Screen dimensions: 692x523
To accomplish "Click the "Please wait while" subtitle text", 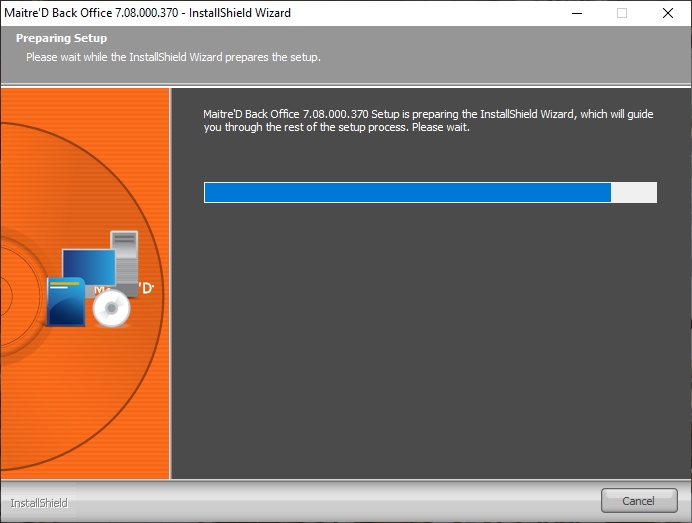I will point(173,57).
